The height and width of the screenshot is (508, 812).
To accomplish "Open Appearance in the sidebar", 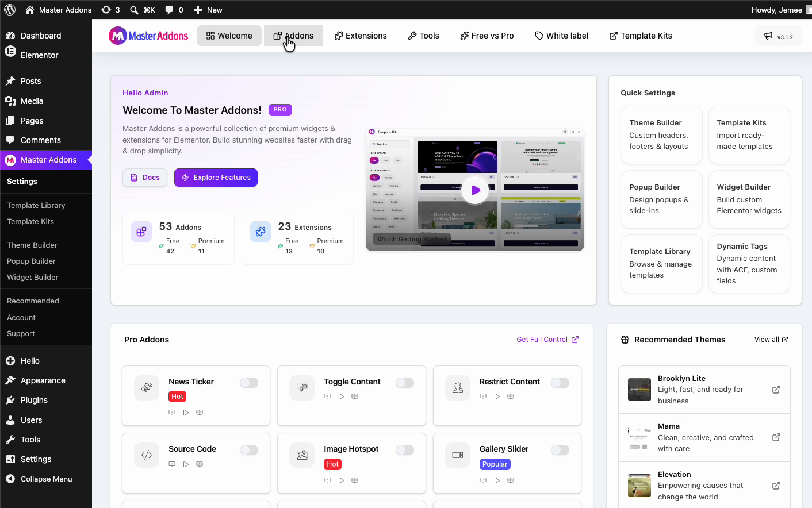I will point(46,380).
